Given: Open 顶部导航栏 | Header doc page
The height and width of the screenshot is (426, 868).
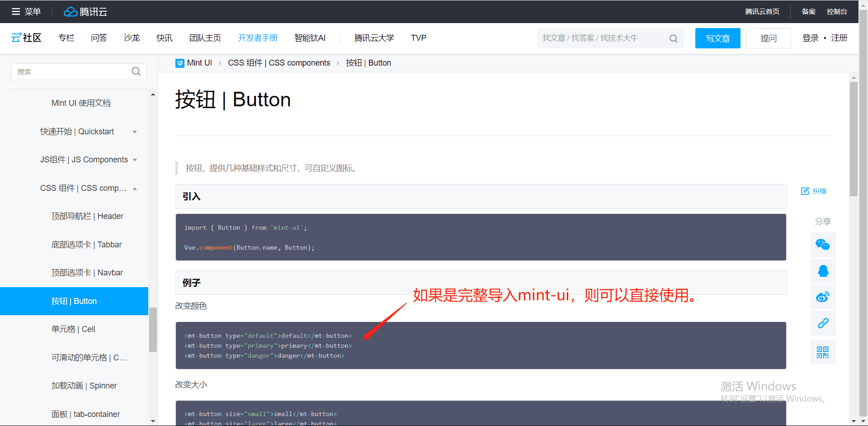Looking at the screenshot, I should pyautogui.click(x=87, y=216).
